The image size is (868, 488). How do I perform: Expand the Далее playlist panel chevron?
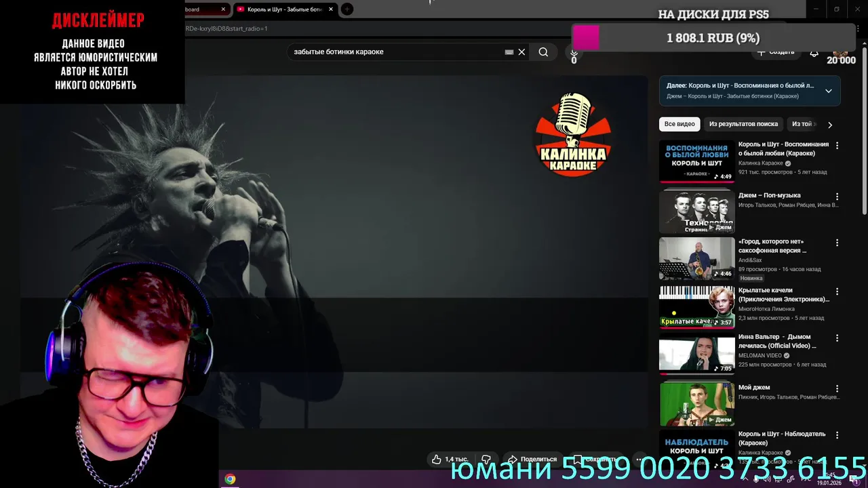(829, 91)
